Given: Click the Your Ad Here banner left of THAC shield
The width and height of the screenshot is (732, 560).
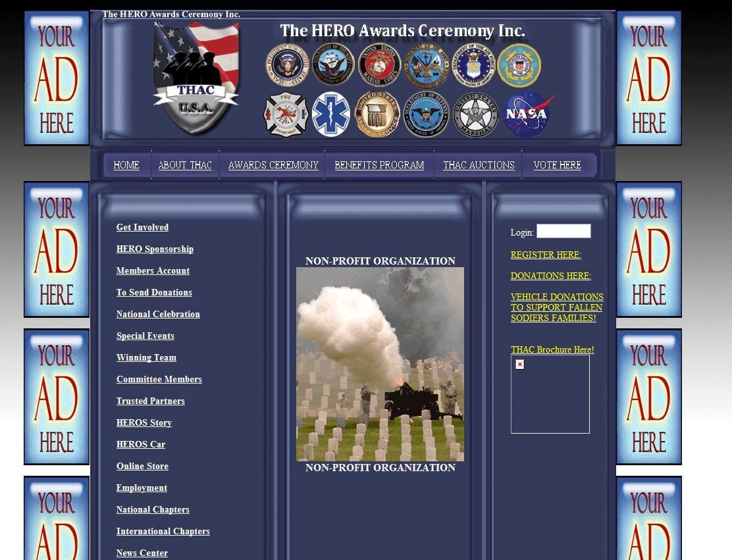Looking at the screenshot, I should tap(57, 78).
